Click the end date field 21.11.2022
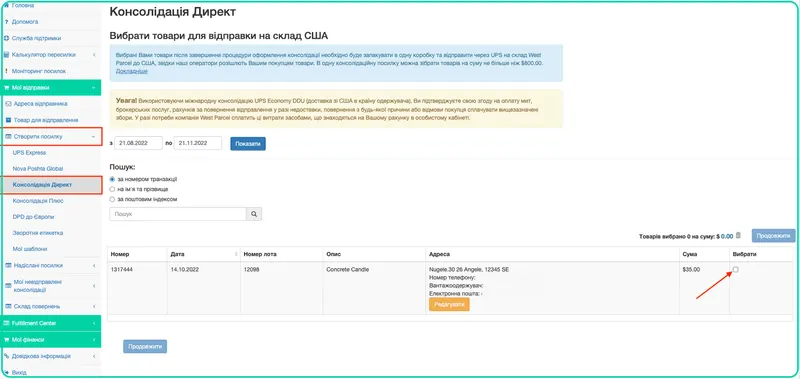 point(197,143)
